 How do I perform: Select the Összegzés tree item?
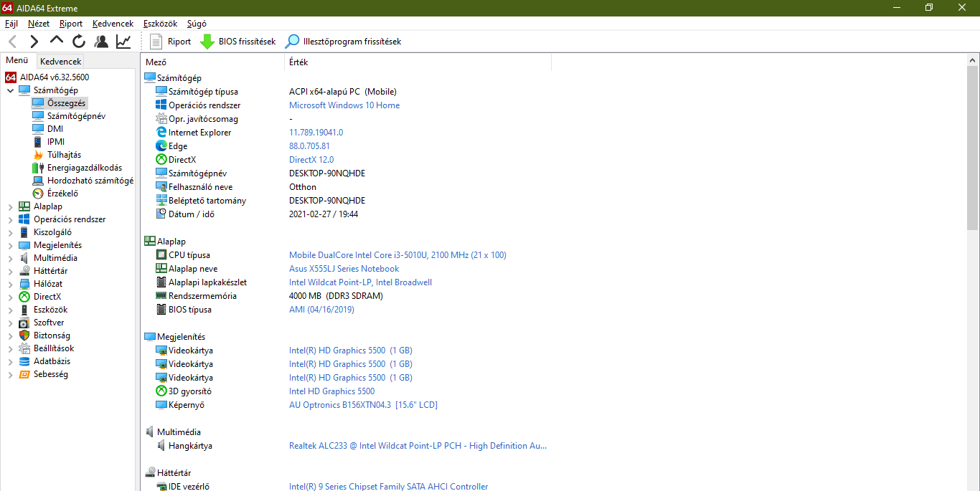(66, 103)
